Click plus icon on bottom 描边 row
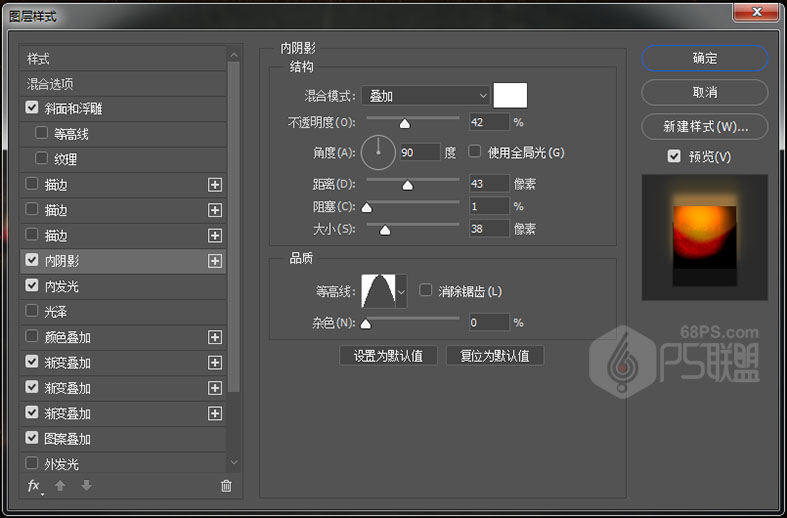787x518 pixels. [x=215, y=235]
